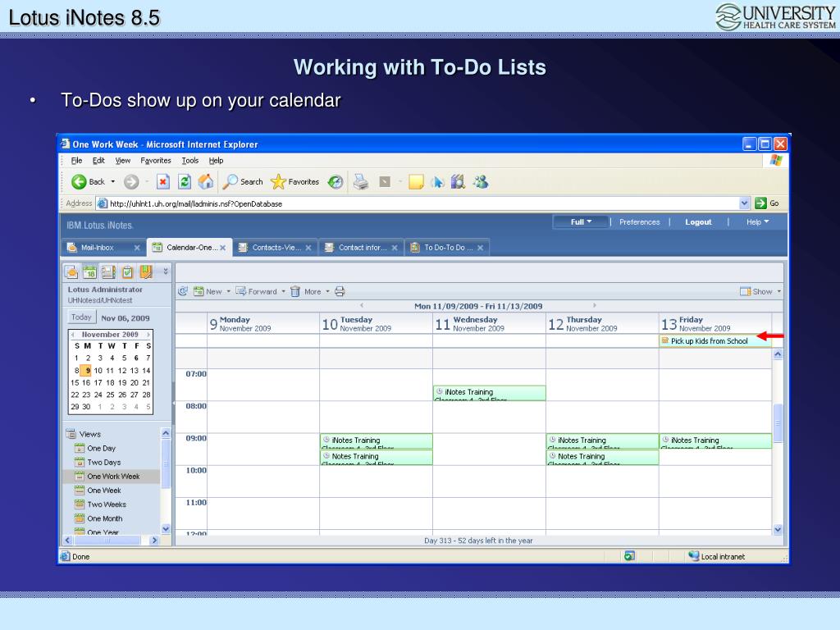Select the One Day view
The height and width of the screenshot is (630, 840).
click(101, 449)
